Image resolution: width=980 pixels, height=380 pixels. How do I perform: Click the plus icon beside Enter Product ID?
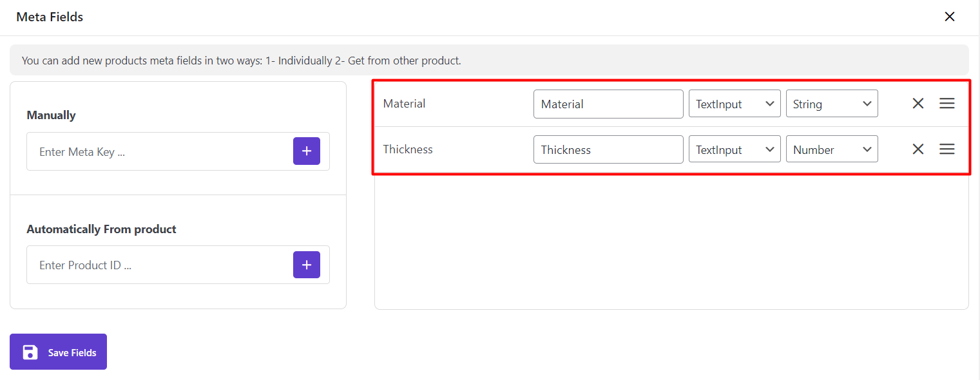click(x=307, y=265)
